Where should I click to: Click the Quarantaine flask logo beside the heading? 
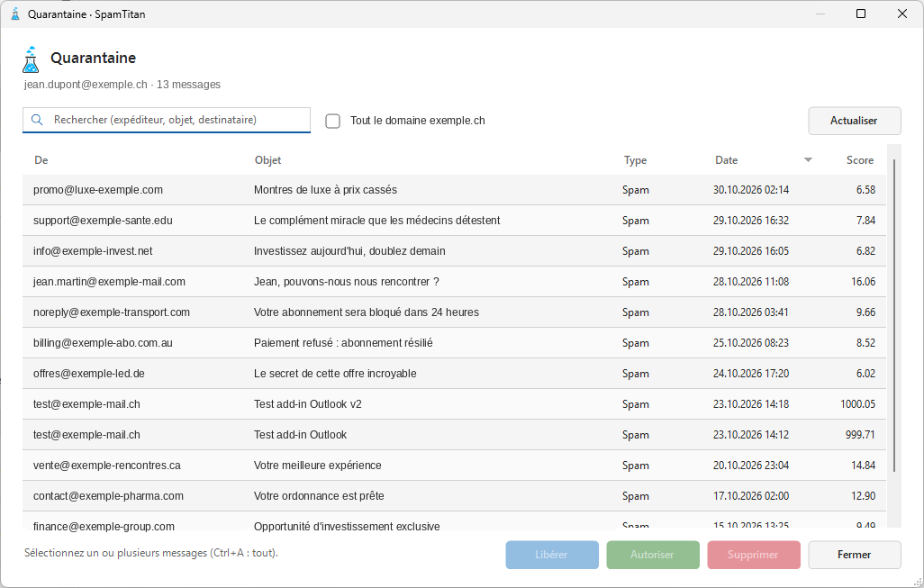pyautogui.click(x=31, y=59)
